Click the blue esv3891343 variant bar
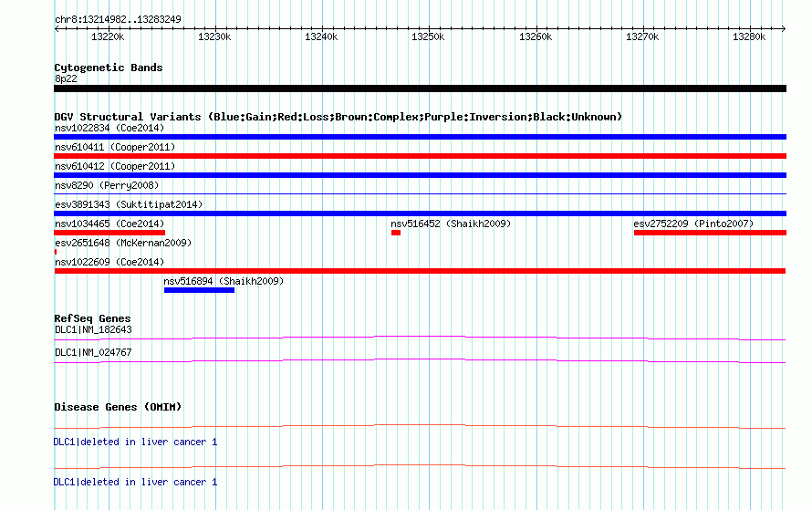 tap(420, 213)
